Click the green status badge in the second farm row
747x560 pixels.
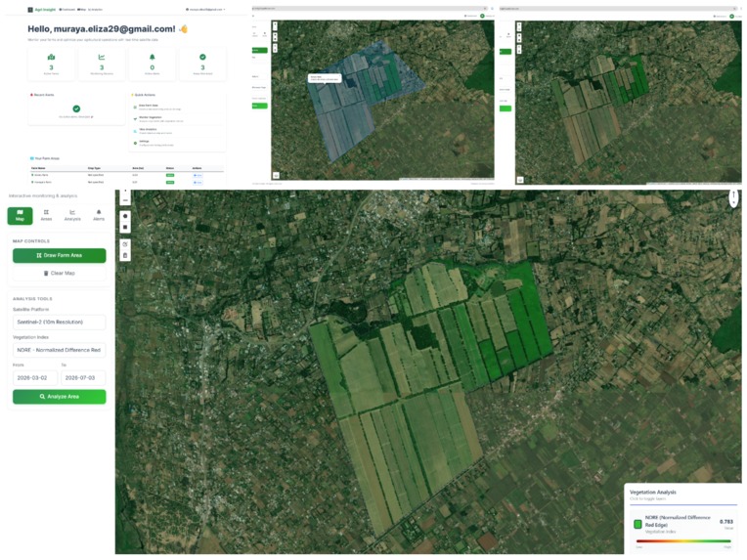(x=169, y=183)
